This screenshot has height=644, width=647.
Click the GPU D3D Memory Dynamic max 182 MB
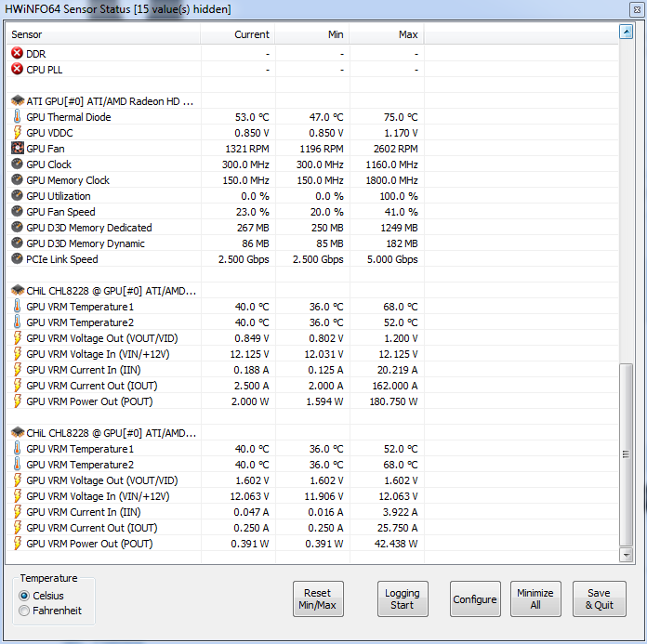(402, 243)
